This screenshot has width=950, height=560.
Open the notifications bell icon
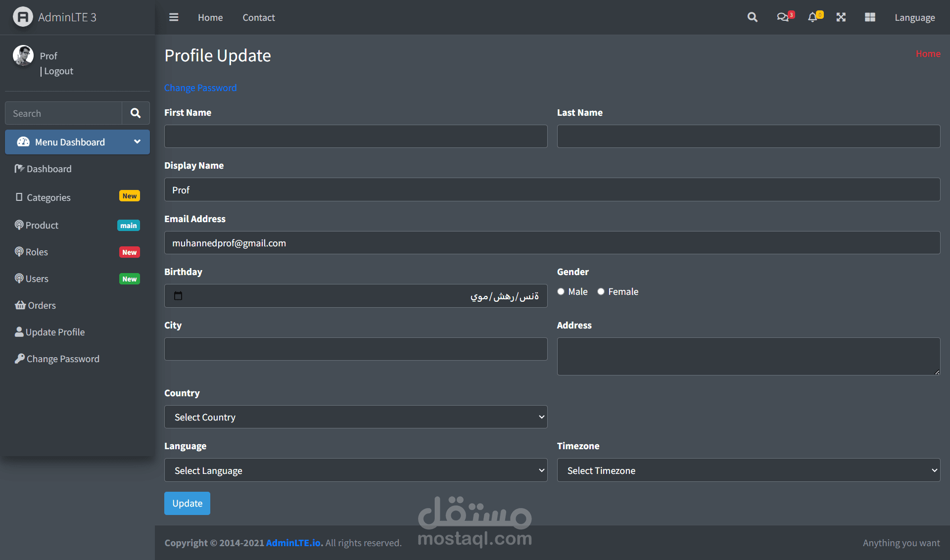(812, 17)
